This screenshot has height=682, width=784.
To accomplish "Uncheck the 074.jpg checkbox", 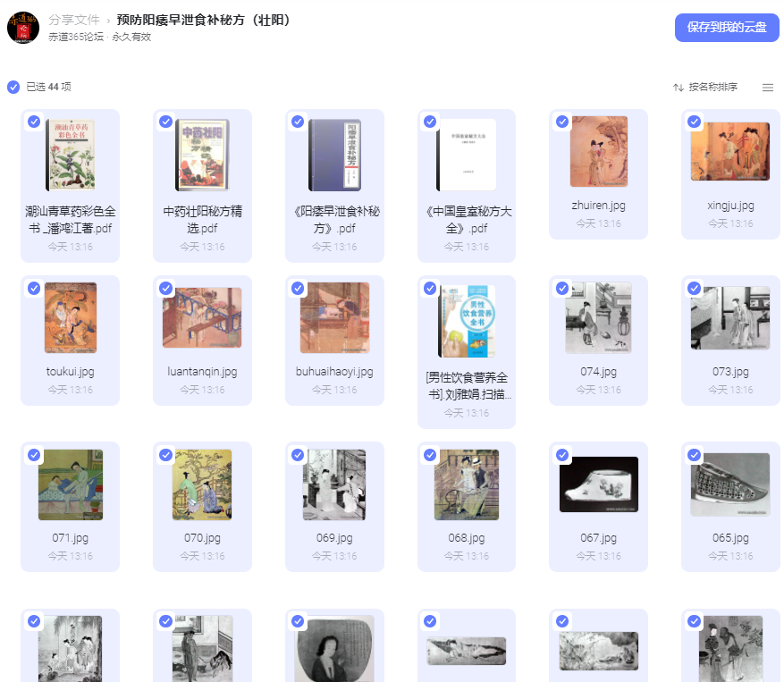I will click(x=562, y=288).
